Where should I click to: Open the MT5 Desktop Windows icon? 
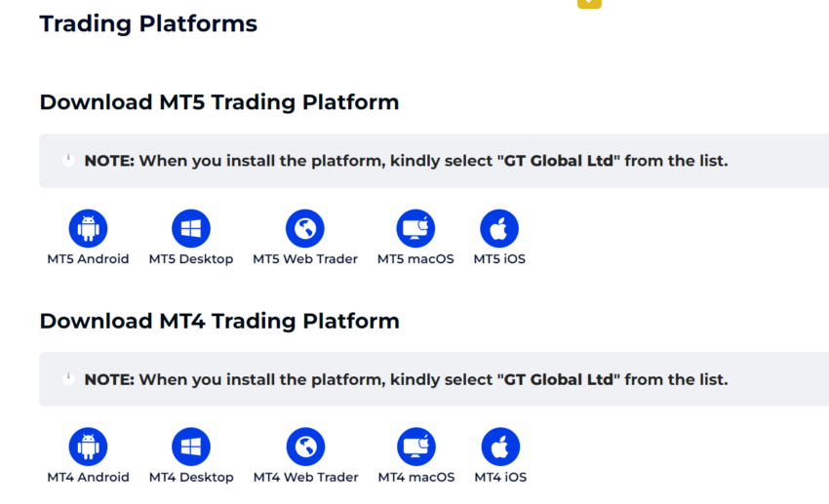click(x=191, y=228)
